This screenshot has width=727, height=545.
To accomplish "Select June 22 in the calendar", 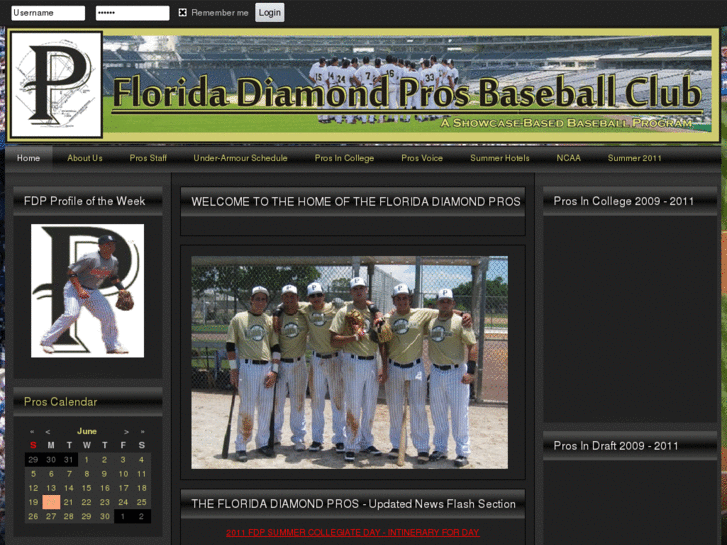I will coord(87,502).
